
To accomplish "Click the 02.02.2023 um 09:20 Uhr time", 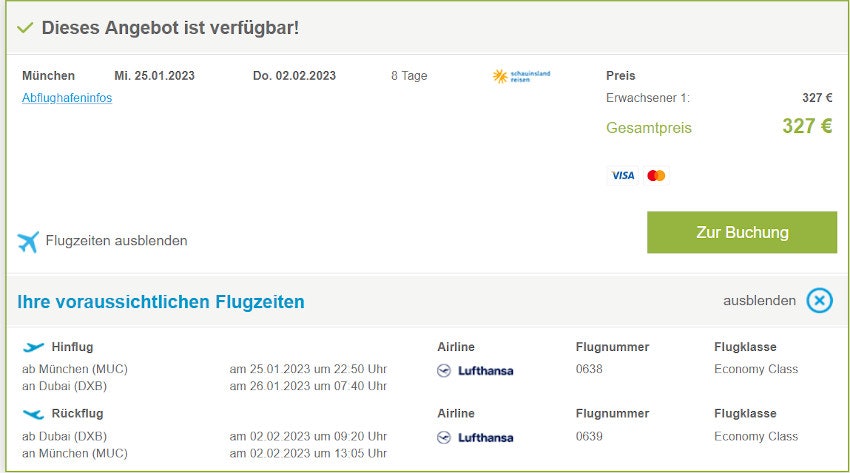I will click(x=308, y=436).
